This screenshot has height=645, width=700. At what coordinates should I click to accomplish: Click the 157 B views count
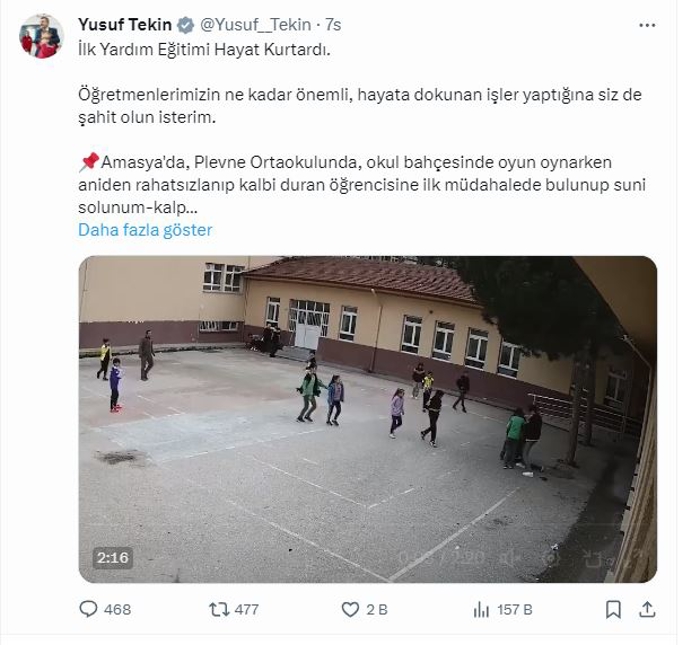tap(515, 610)
